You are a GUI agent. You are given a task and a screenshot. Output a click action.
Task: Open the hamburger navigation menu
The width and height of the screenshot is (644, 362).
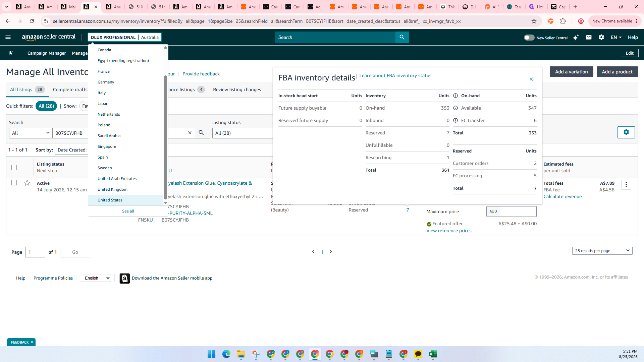(x=8, y=37)
